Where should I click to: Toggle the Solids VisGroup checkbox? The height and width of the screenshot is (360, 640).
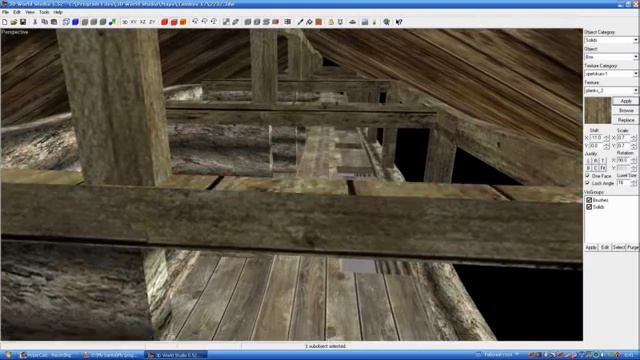coord(589,207)
